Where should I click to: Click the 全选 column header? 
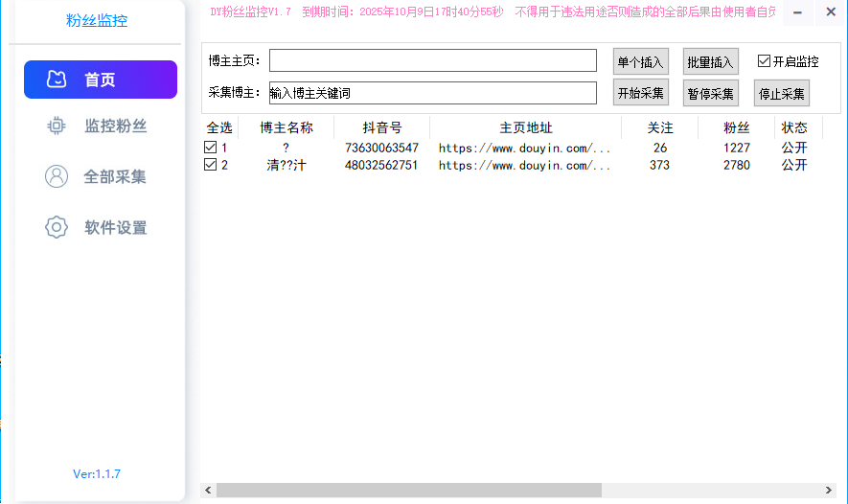click(219, 127)
